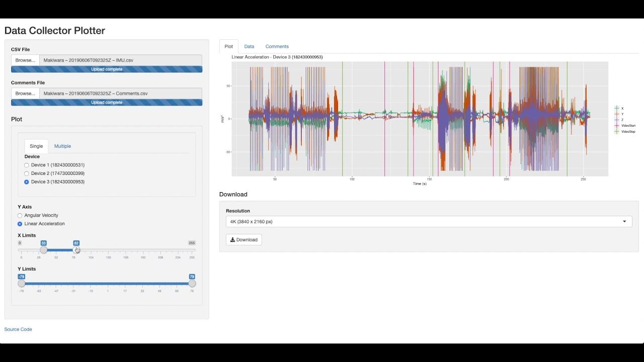Open the Resolution dropdown
Viewport: 644px width, 362px height.
coord(429,222)
